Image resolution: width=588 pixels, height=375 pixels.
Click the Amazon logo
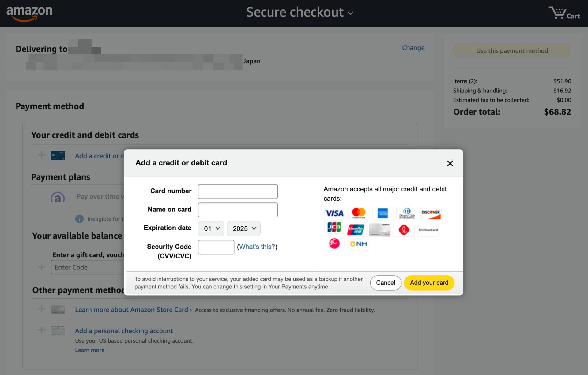29,13
